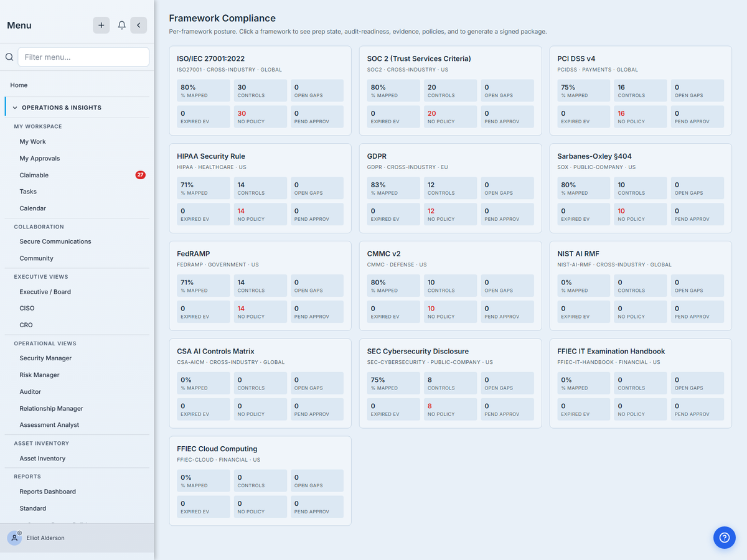The image size is (747, 560).
Task: Open the SOC 2 (Trust Services Criteria) card
Action: pos(450,90)
